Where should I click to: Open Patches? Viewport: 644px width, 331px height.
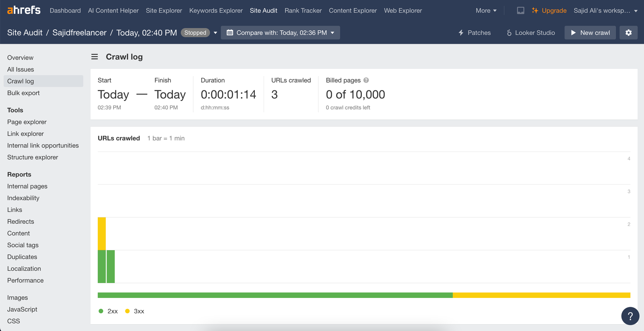coord(475,33)
